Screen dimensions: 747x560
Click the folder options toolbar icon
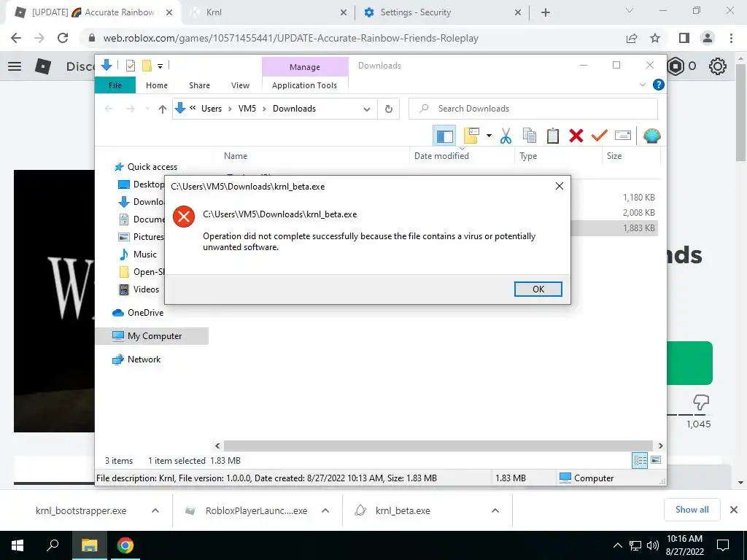(471, 136)
